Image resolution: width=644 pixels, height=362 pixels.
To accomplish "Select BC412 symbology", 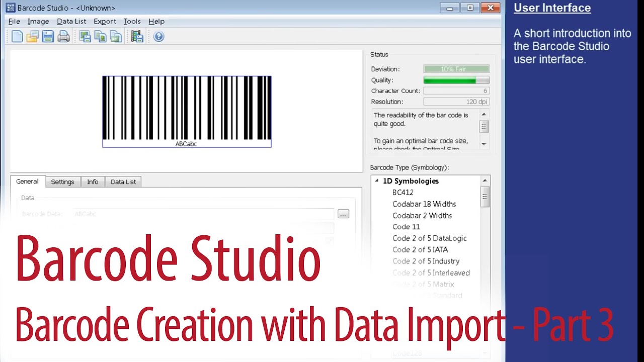I will 403,193.
